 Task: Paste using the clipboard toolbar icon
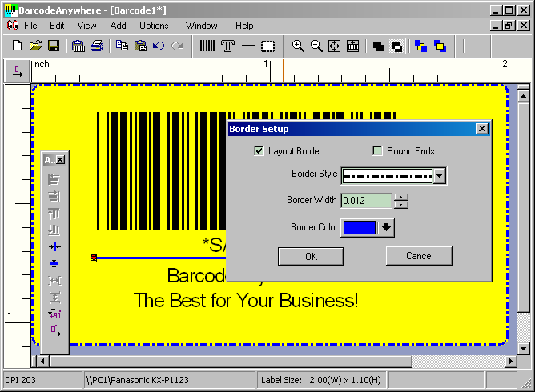(x=140, y=46)
